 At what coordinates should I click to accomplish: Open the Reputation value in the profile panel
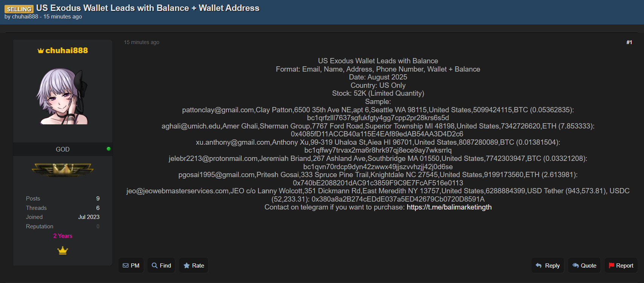(x=98, y=226)
